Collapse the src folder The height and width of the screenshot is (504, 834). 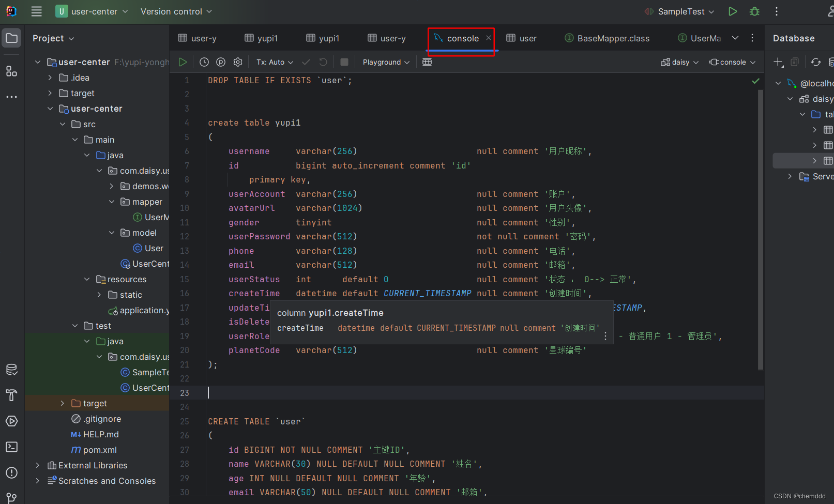click(63, 124)
